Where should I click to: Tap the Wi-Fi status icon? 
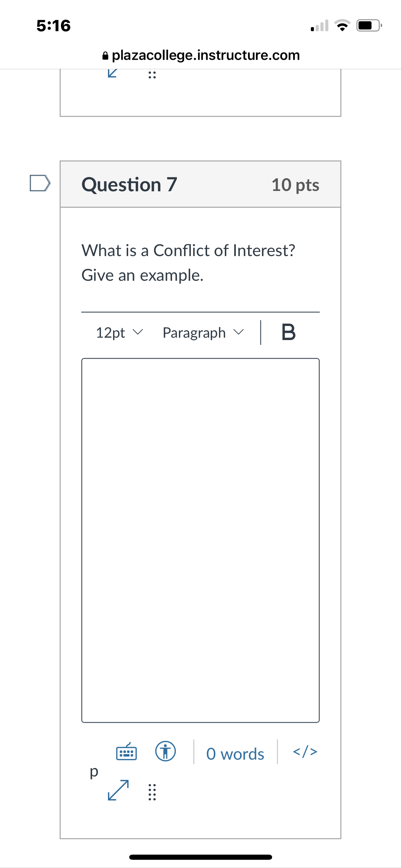342,26
